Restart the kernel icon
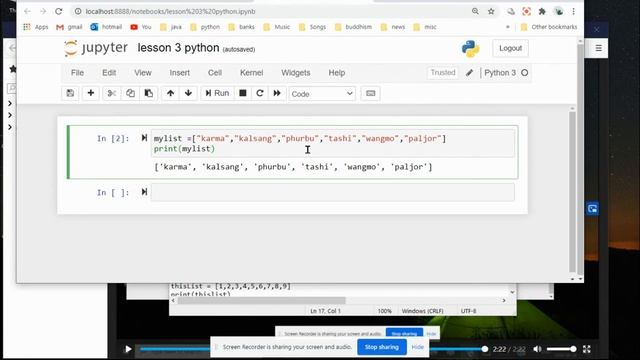 (260, 93)
